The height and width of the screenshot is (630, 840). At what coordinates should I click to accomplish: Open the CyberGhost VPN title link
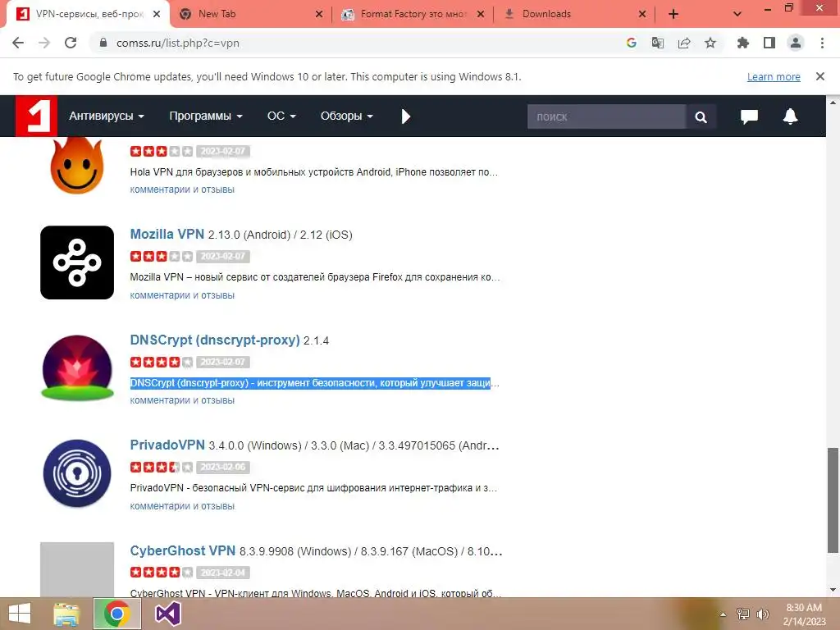click(x=183, y=550)
